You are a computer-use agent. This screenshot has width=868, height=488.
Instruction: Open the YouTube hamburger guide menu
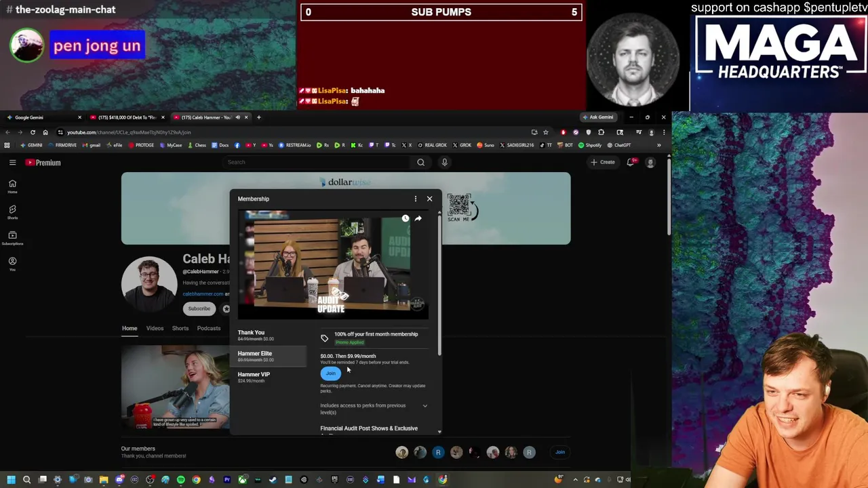pos(12,163)
